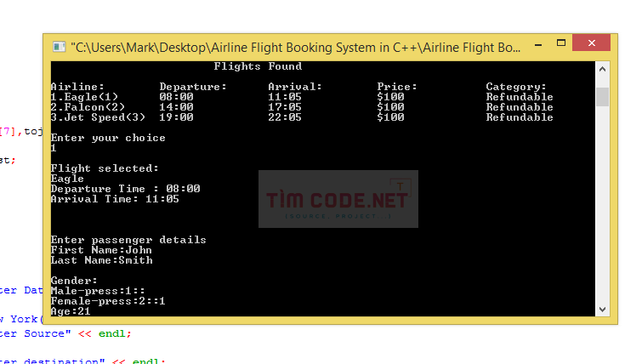Click the 'Flight selected:' line
This screenshot has height=364, width=642.
click(105, 168)
